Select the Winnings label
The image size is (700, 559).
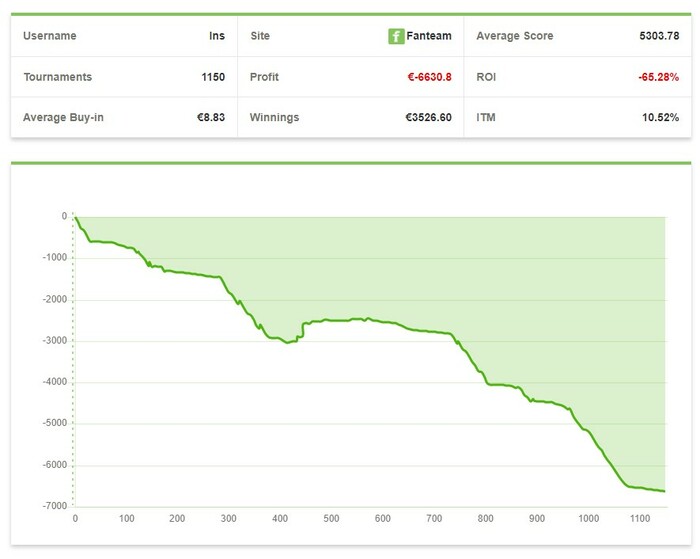coord(274,117)
